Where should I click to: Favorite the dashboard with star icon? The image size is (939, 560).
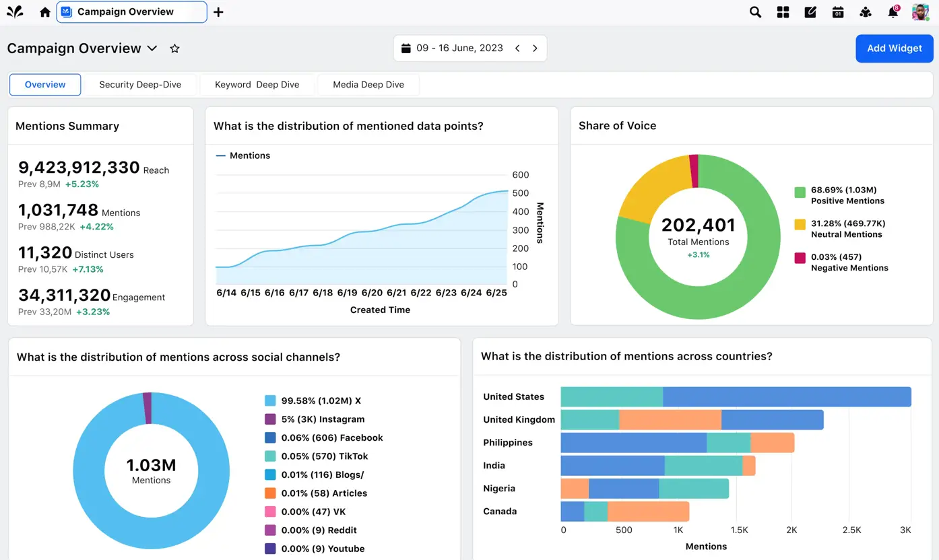click(174, 48)
